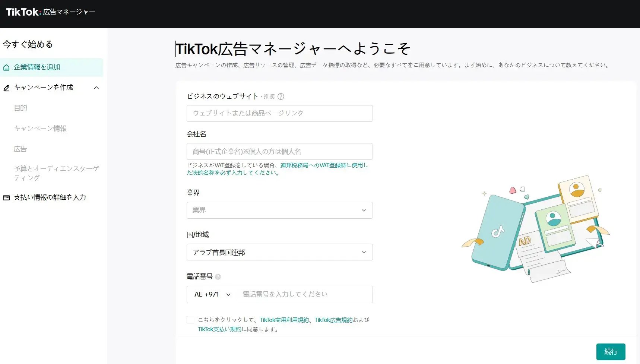Select 目的 step in the sidebar
Screen dimensions: 640x364
point(20,108)
